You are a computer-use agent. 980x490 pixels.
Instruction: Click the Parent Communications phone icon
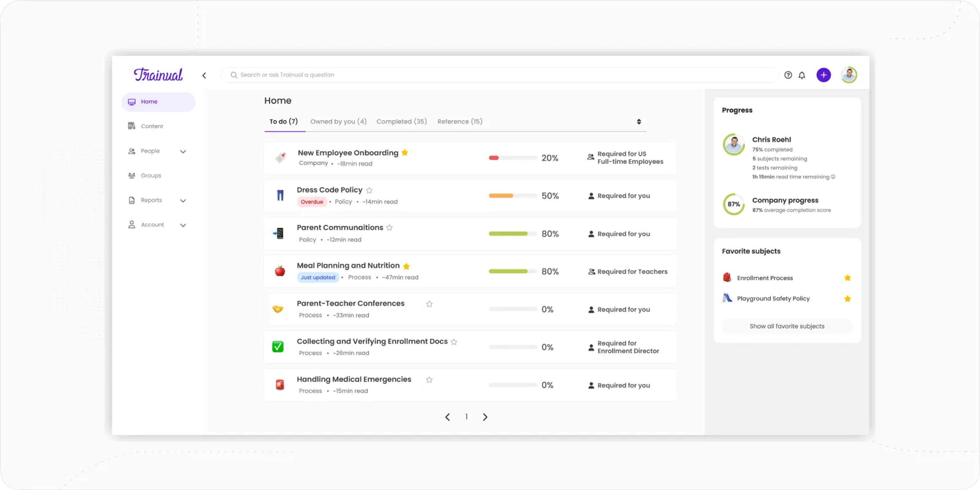tap(278, 233)
